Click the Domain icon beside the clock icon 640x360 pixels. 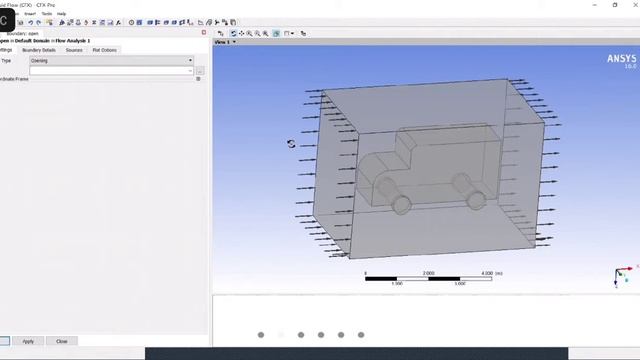(139, 23)
